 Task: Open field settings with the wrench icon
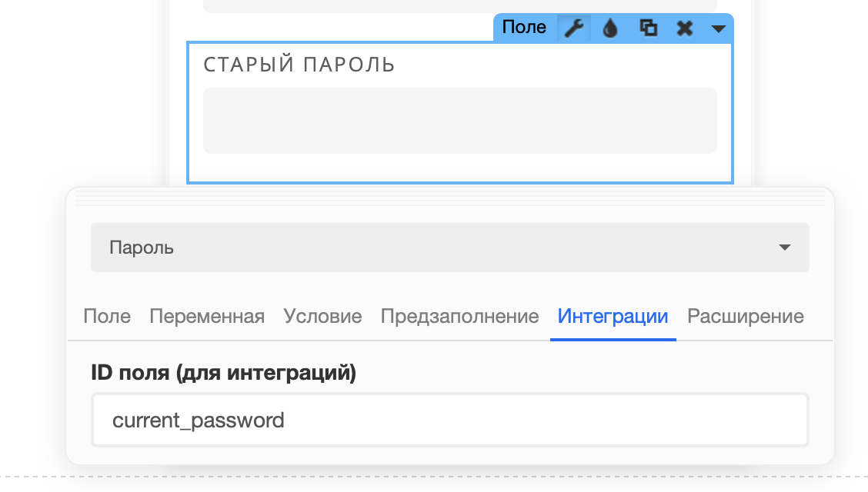click(574, 28)
